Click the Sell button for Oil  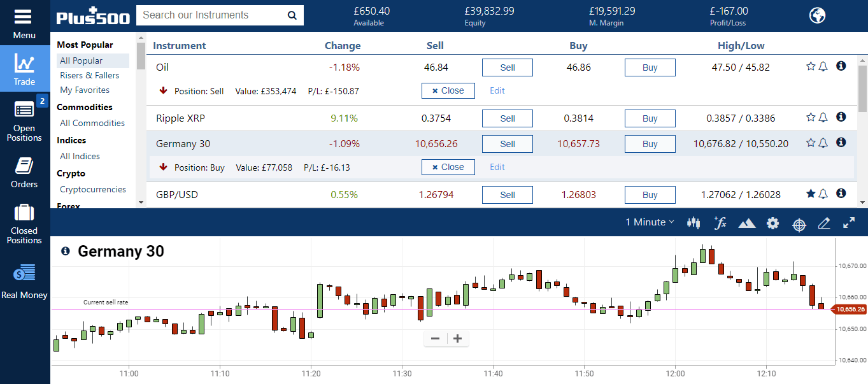508,68
